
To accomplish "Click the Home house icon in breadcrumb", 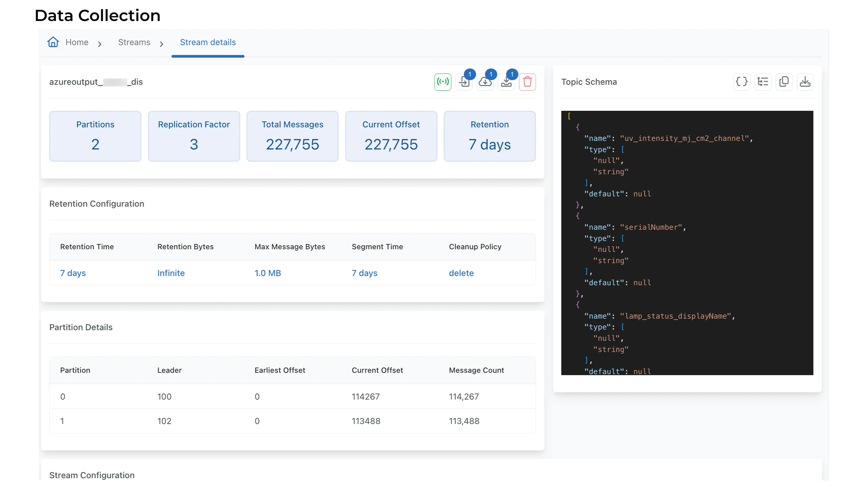I will click(53, 42).
